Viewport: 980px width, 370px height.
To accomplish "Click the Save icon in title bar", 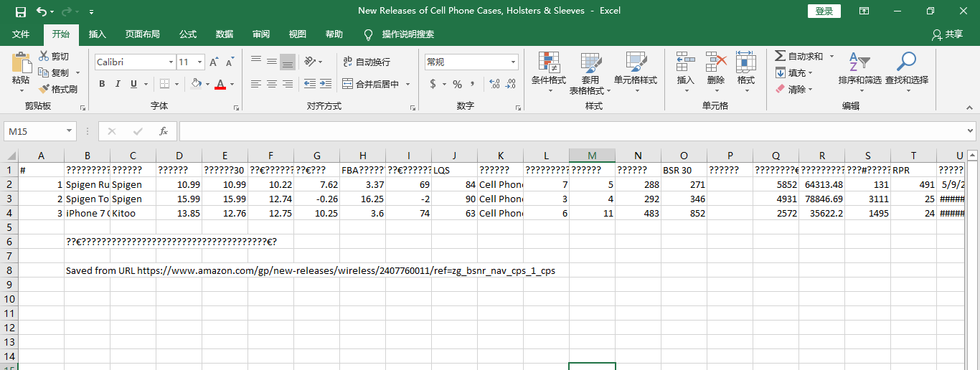I will 21,11.
